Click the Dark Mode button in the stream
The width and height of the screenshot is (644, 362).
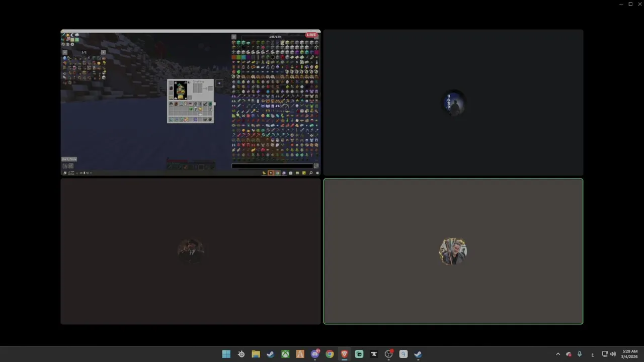click(x=69, y=159)
